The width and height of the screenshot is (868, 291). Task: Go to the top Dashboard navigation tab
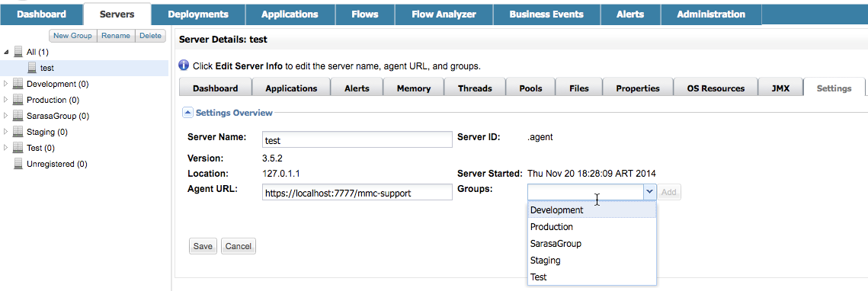pyautogui.click(x=41, y=14)
